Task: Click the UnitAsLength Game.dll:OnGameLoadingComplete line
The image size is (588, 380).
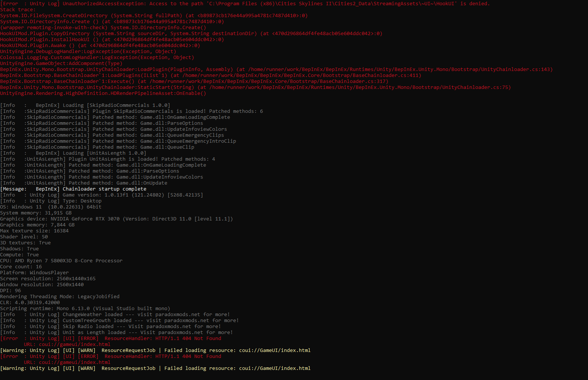Action: (103, 165)
